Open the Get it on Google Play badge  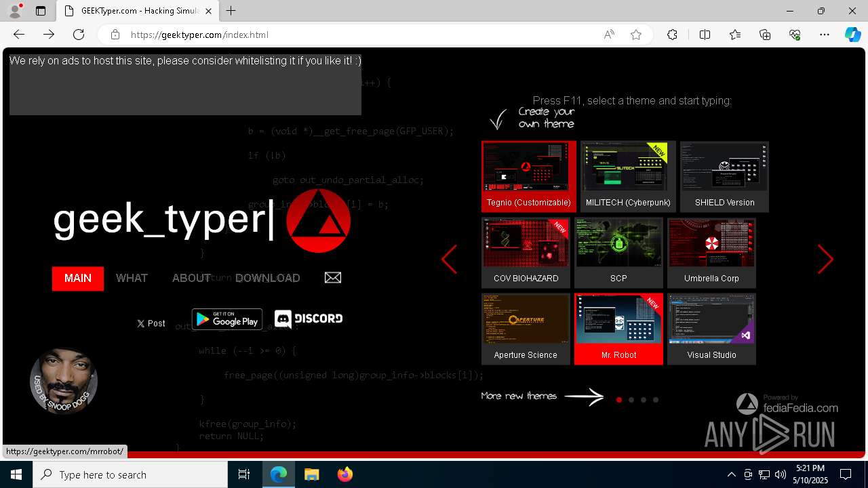pyautogui.click(x=227, y=319)
